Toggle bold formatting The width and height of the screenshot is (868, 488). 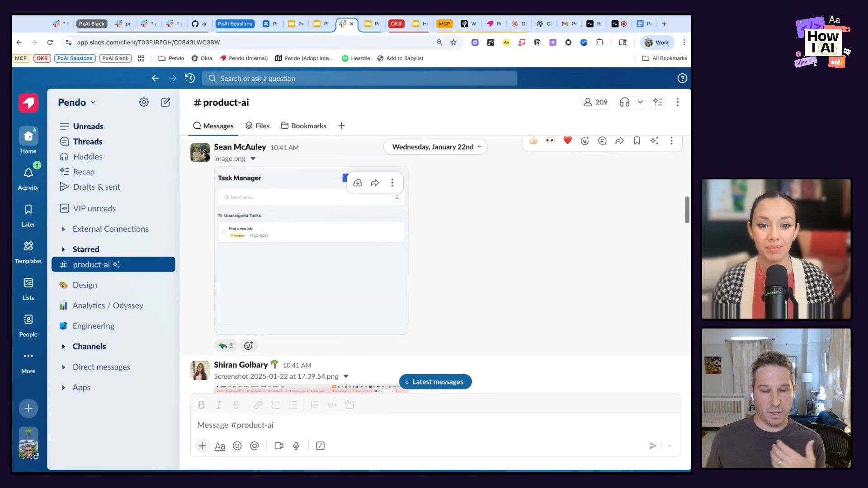point(201,405)
